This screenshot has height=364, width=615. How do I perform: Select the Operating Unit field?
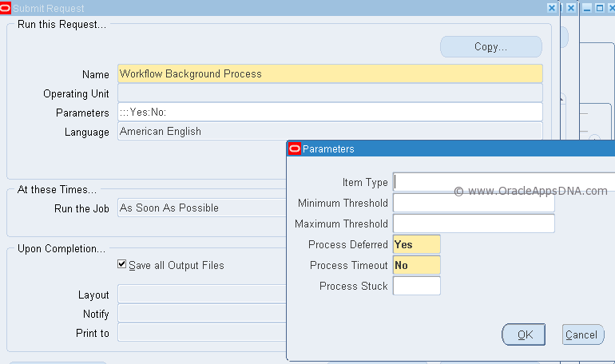click(330, 93)
